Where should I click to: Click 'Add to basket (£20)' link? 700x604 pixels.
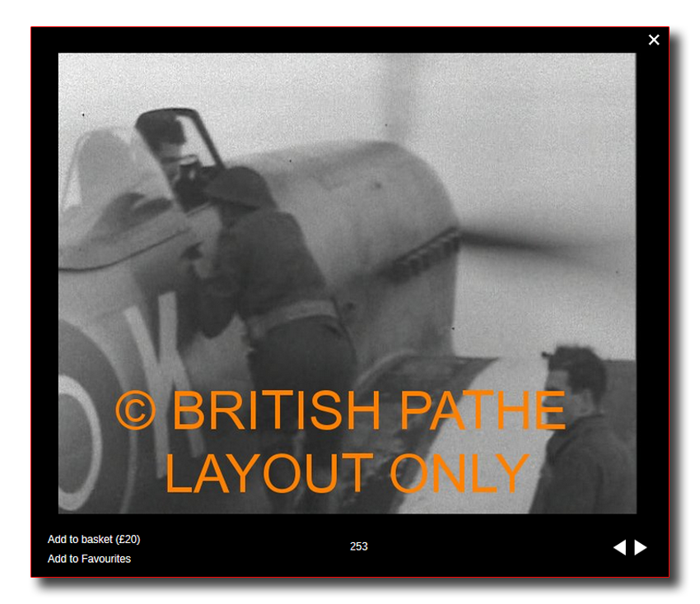click(x=94, y=539)
